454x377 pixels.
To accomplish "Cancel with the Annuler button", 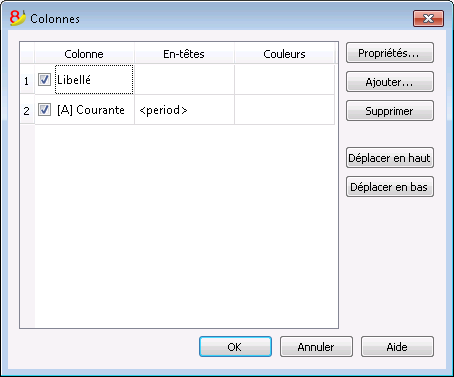I will pyautogui.click(x=316, y=347).
